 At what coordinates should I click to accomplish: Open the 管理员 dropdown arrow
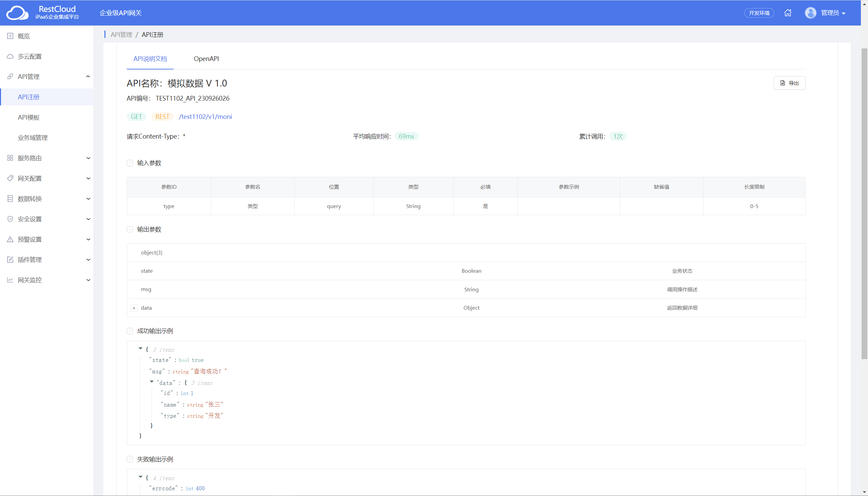pos(844,14)
